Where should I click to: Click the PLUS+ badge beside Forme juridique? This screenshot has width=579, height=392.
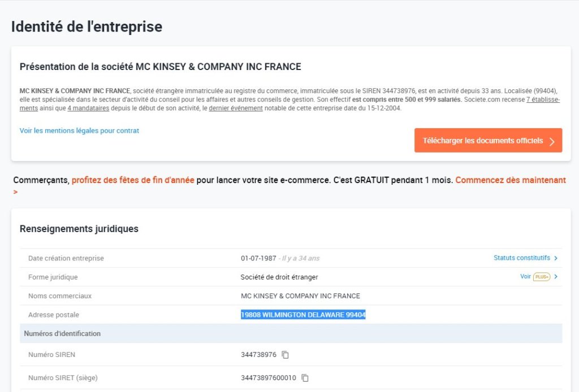[x=541, y=277]
